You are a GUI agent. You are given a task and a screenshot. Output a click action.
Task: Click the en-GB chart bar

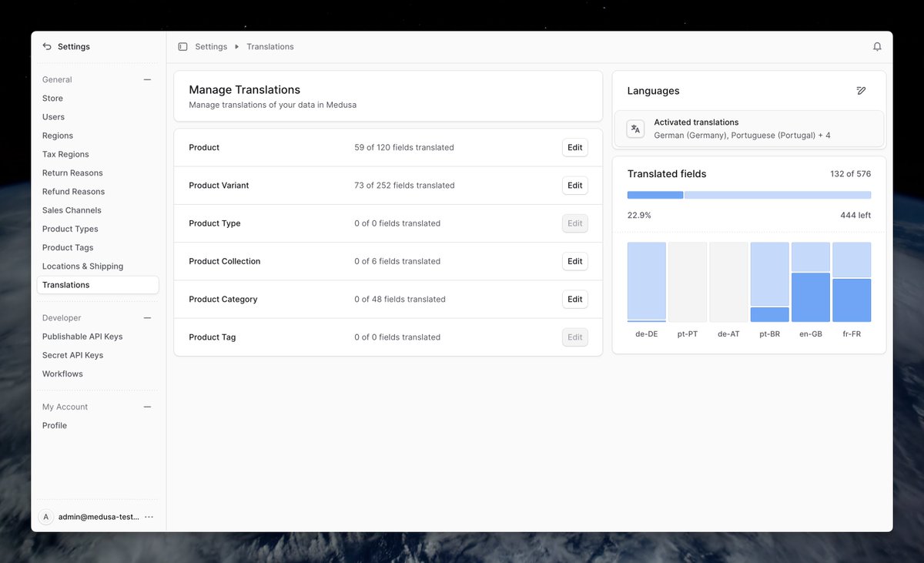811,282
